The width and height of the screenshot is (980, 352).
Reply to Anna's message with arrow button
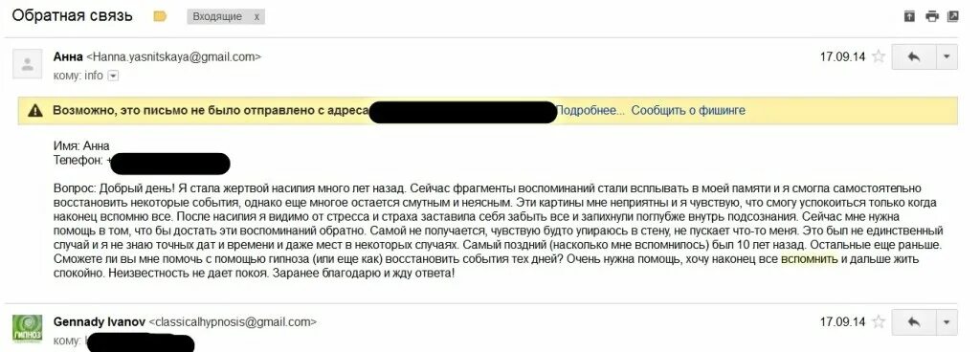click(914, 56)
